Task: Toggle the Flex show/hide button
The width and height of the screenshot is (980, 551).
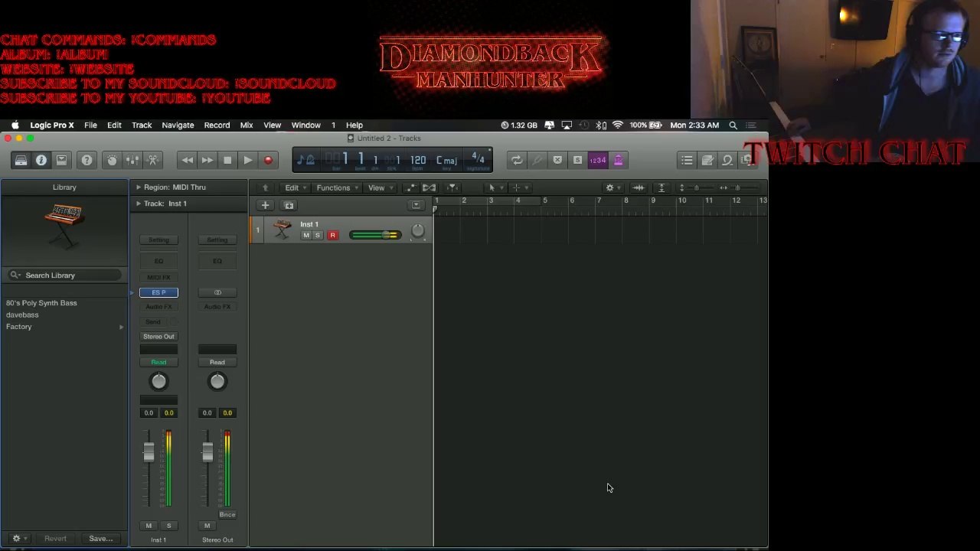Action: [x=429, y=187]
